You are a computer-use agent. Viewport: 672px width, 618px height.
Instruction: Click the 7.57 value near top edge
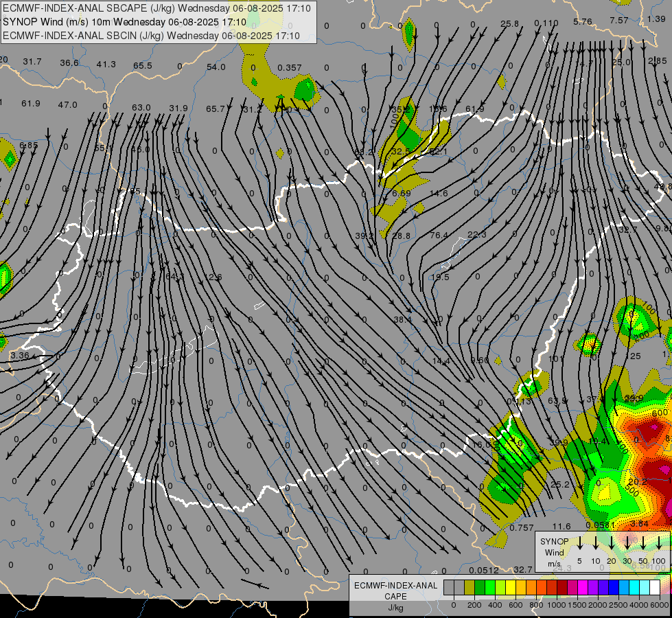coord(619,20)
